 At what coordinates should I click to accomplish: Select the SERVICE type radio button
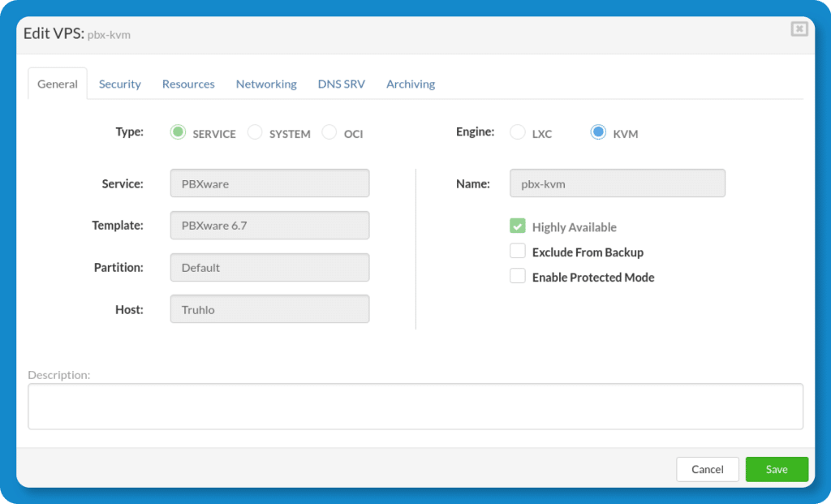tap(178, 132)
